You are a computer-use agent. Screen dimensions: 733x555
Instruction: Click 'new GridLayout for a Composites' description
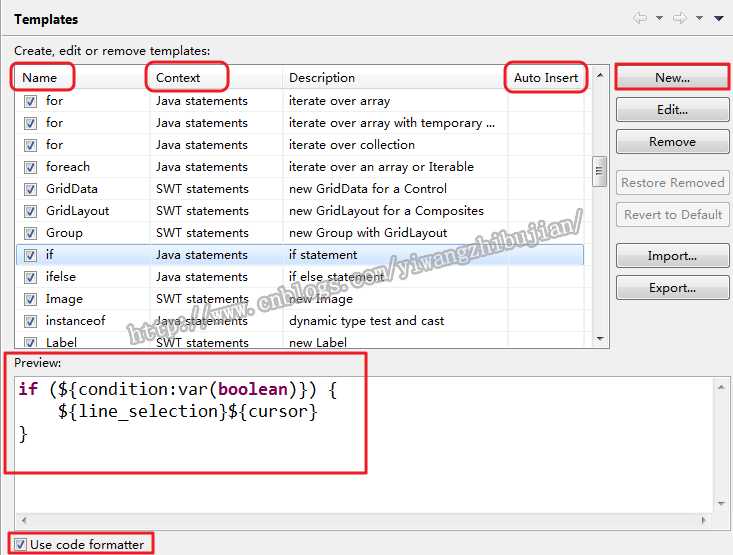point(386,211)
